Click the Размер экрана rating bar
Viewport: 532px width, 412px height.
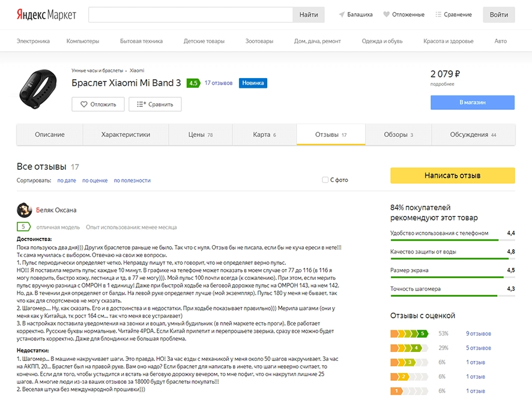(453, 277)
